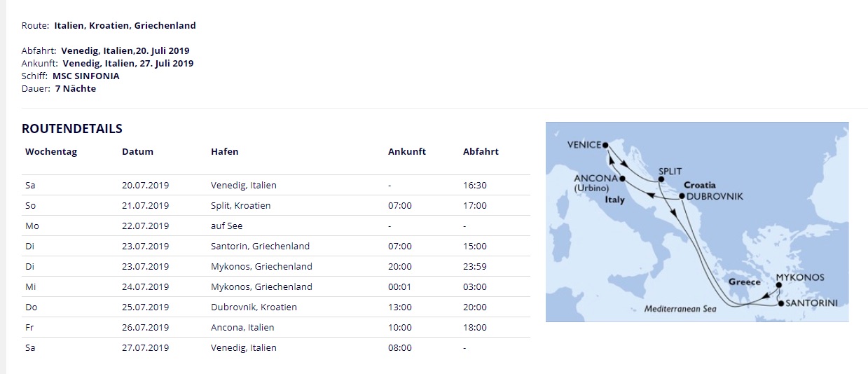This screenshot has height=374, width=868.
Task: Click the ship name "MSC SINFONIA"
Action: coord(86,76)
